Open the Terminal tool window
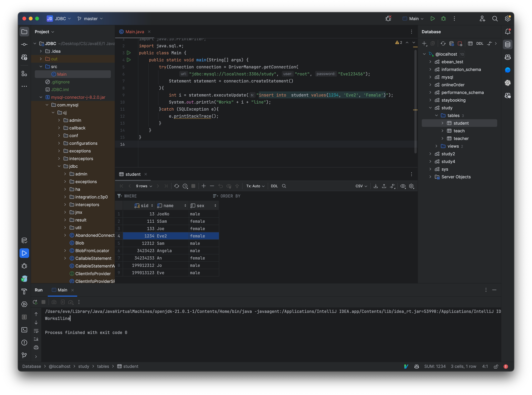This screenshot has height=395, width=532. point(24,330)
